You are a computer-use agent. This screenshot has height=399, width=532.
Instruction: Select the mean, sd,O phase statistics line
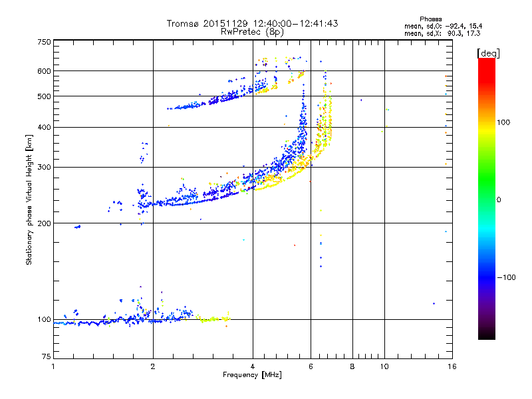(x=442, y=26)
